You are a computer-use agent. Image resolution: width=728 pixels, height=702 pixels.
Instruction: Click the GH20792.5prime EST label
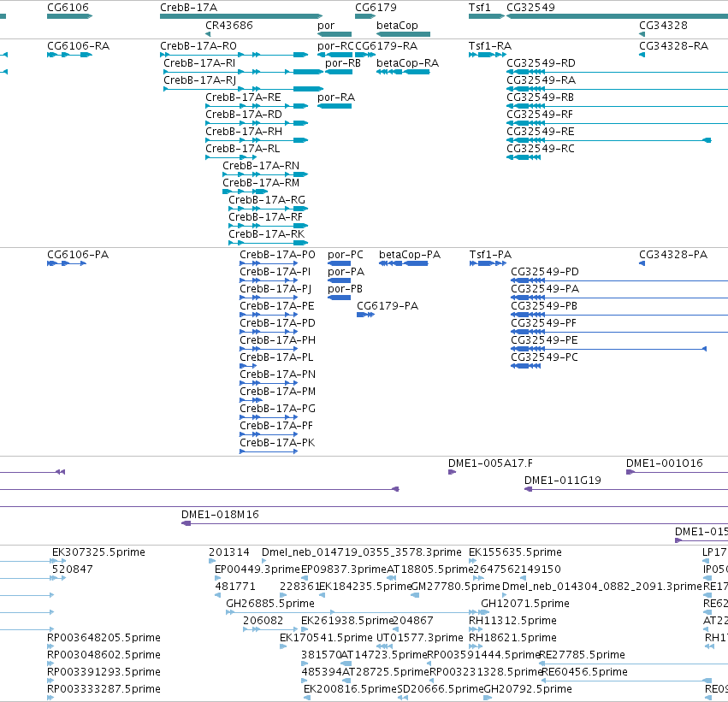point(528,689)
